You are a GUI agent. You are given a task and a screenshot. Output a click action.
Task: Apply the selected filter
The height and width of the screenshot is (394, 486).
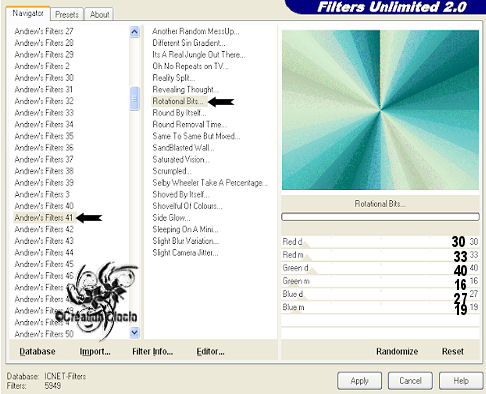tap(359, 381)
